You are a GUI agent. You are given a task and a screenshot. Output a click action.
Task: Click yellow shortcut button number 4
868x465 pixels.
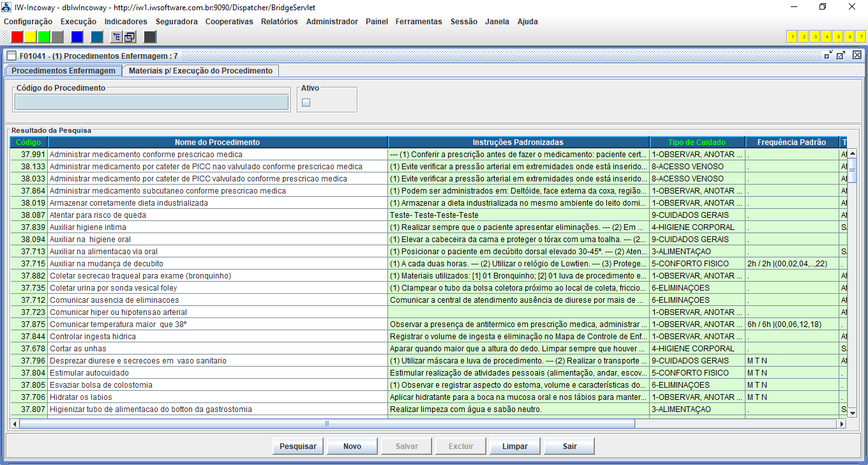click(x=827, y=36)
